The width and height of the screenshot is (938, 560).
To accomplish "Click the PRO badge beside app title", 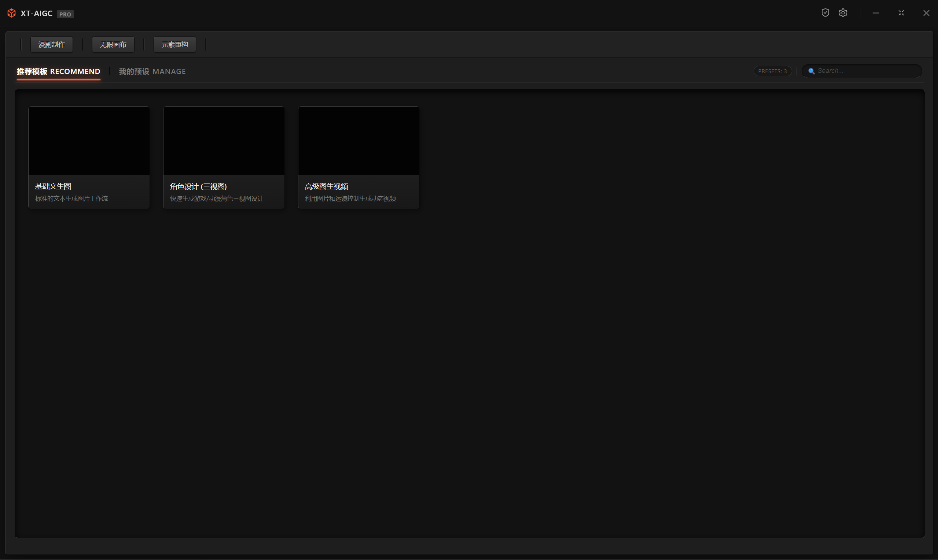I will 65,14.
